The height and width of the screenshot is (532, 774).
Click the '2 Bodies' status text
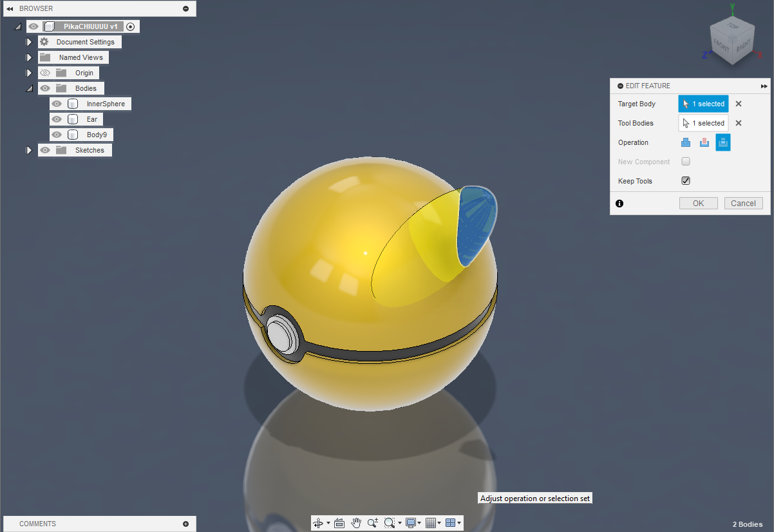coord(748,524)
